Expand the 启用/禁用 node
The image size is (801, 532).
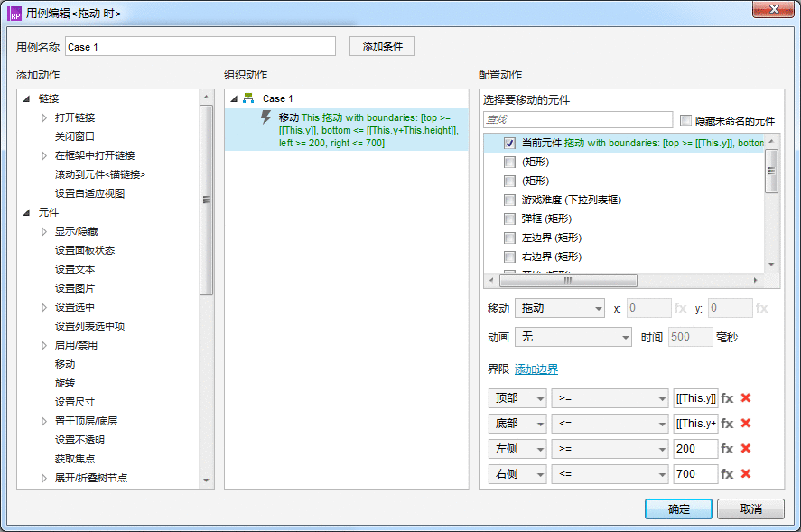pos(44,345)
